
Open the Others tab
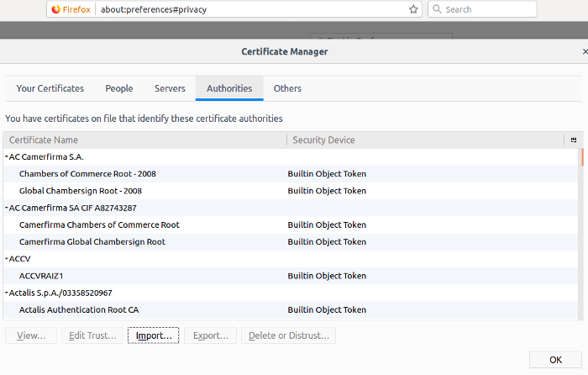[x=287, y=88]
